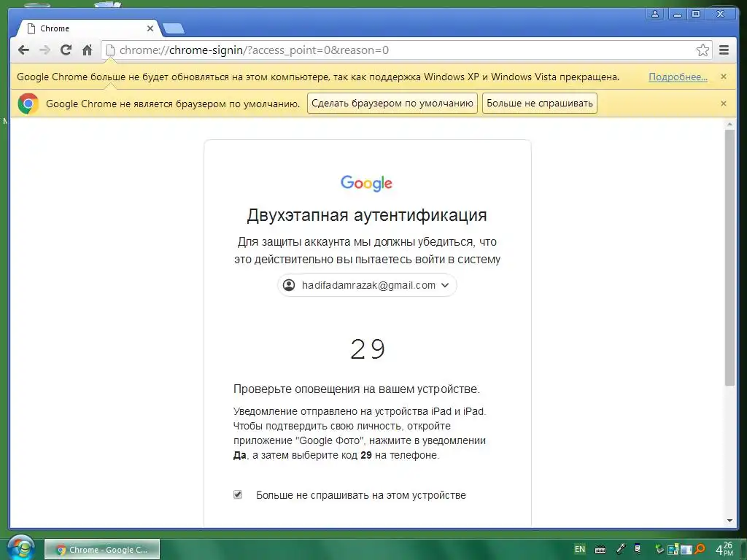747x560 pixels.
Task: Click the heading Двухэтапная аутентификация
Action: (x=367, y=215)
